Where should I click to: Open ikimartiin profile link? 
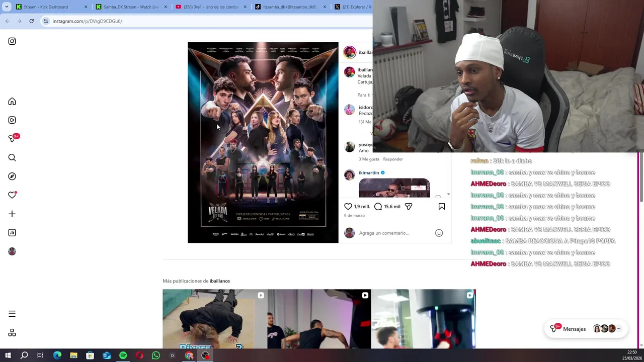click(x=369, y=173)
